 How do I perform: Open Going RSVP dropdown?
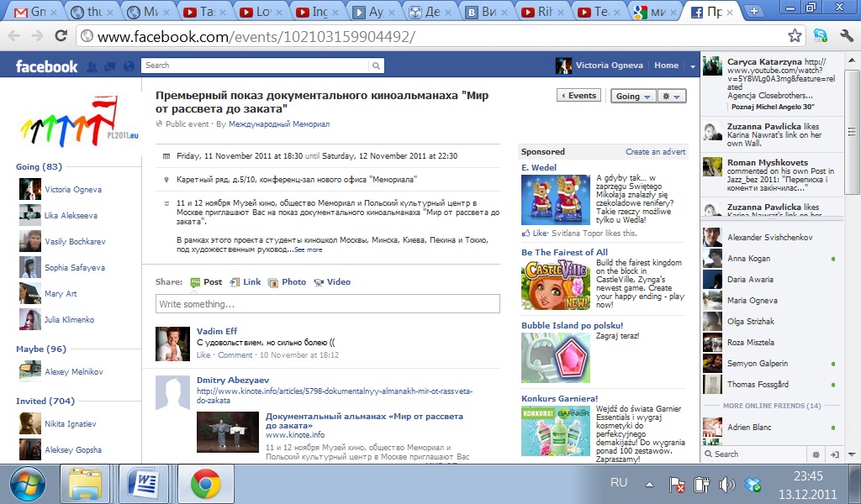(632, 96)
